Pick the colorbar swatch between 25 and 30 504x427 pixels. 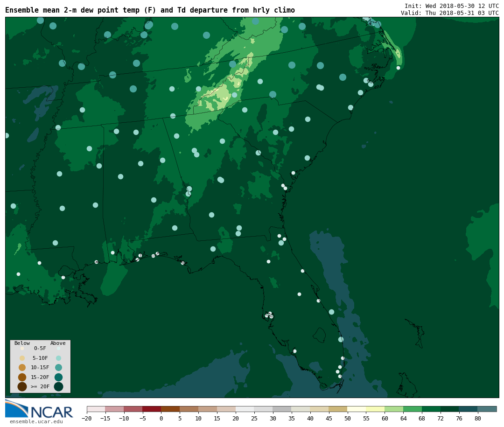click(264, 409)
